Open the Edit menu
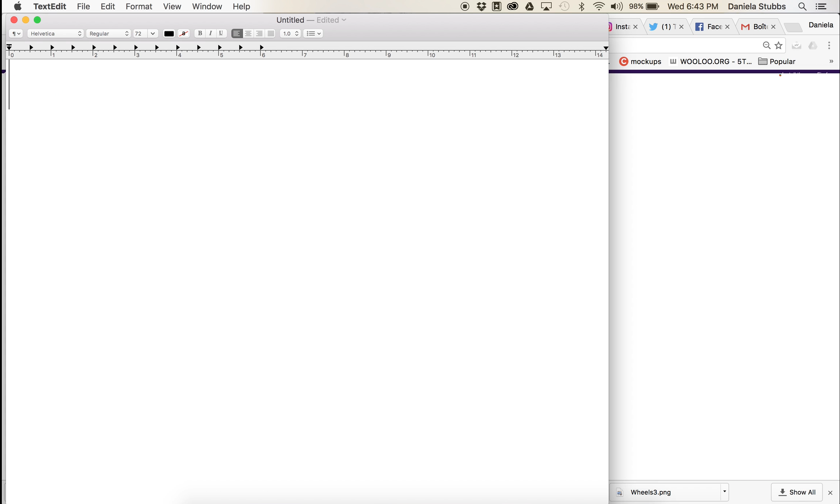 point(108,7)
